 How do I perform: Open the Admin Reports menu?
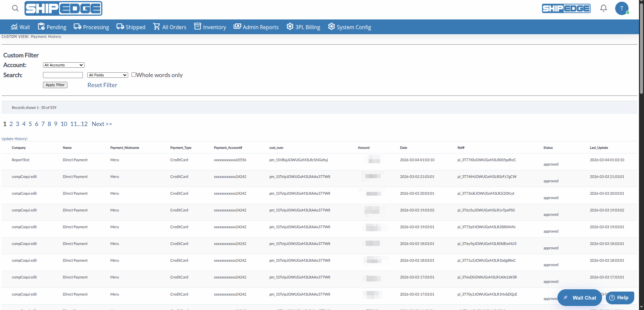256,27
